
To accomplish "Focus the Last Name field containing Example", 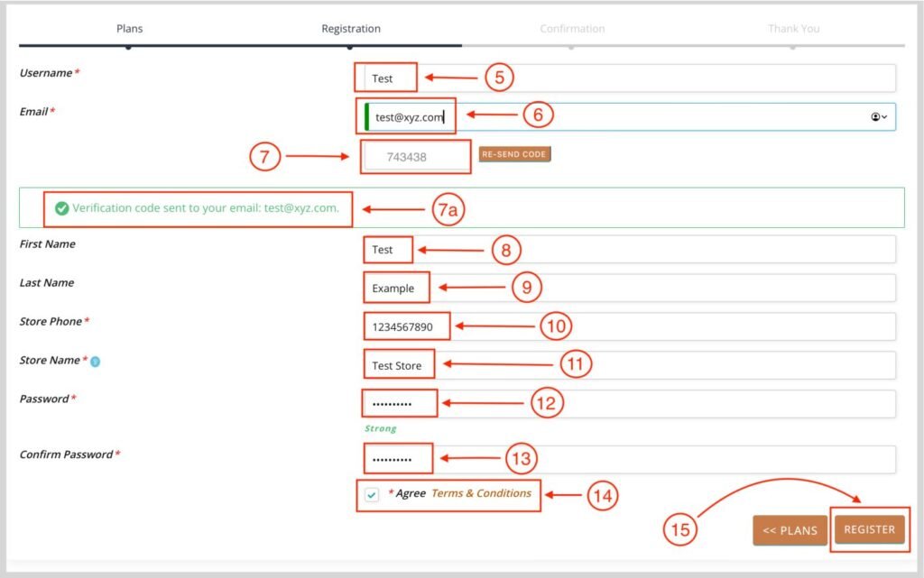I will click(632, 289).
